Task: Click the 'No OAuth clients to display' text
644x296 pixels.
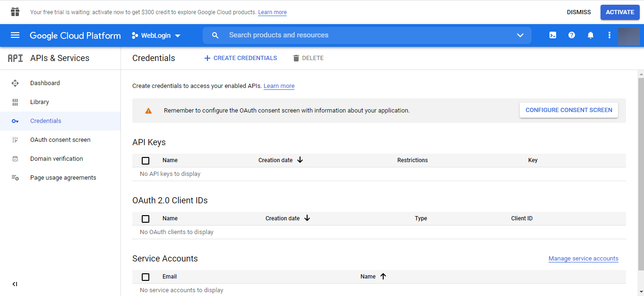Action: coord(177,232)
